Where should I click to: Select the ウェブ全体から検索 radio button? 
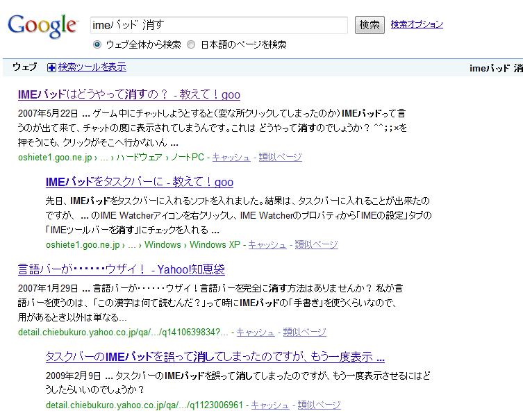click(97, 44)
